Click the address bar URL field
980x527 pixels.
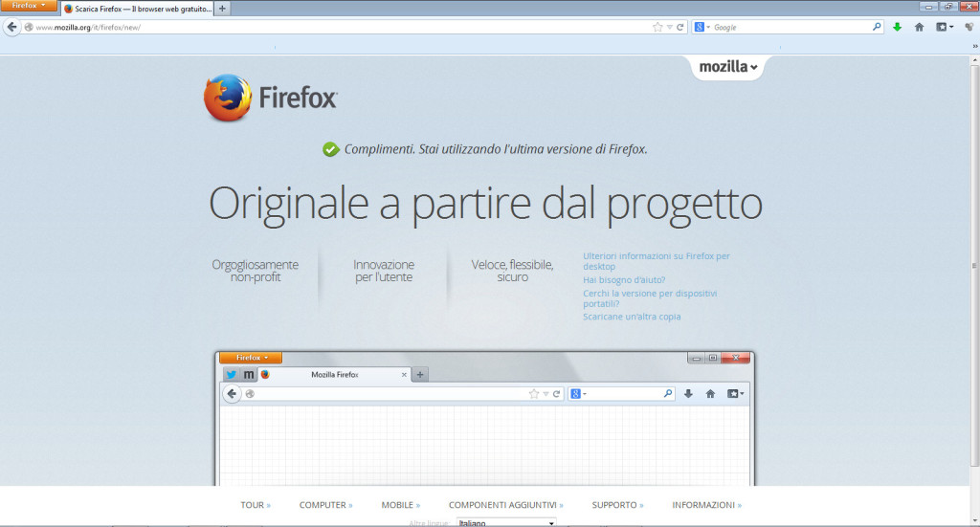click(x=335, y=27)
